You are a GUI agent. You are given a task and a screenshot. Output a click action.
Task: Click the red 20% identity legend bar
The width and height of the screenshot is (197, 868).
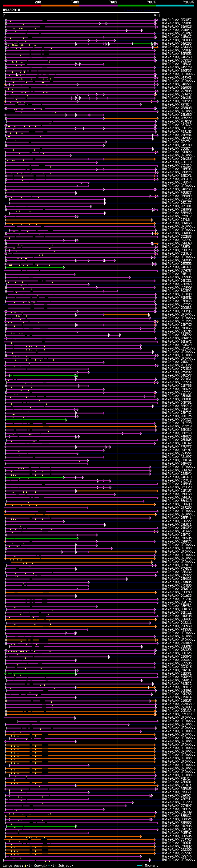tap(22, 6)
